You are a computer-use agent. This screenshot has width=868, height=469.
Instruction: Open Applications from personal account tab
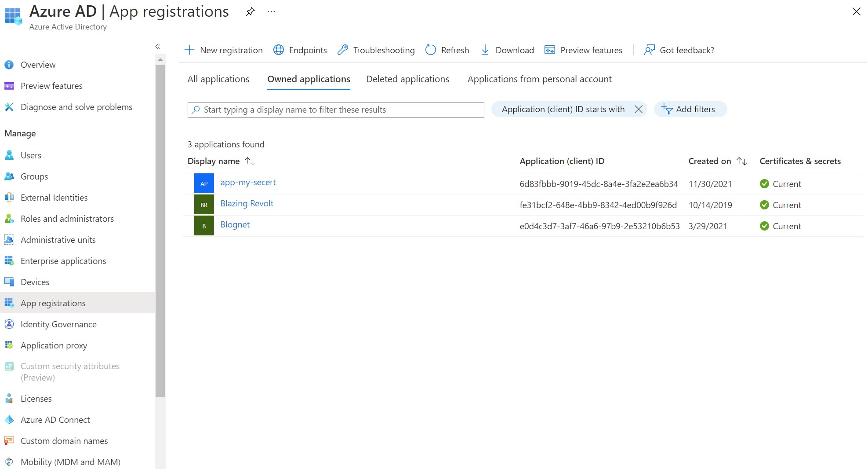coord(540,79)
